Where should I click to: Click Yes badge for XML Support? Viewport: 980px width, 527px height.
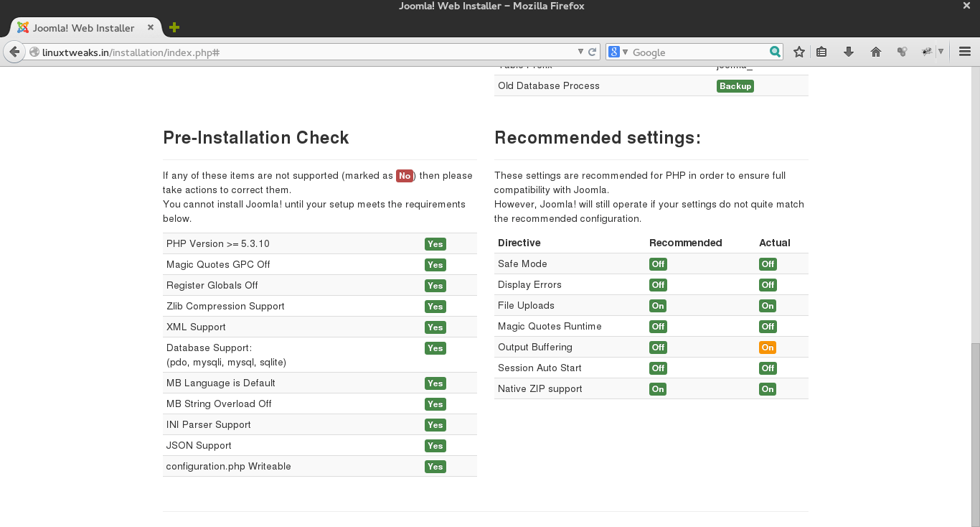tap(435, 327)
